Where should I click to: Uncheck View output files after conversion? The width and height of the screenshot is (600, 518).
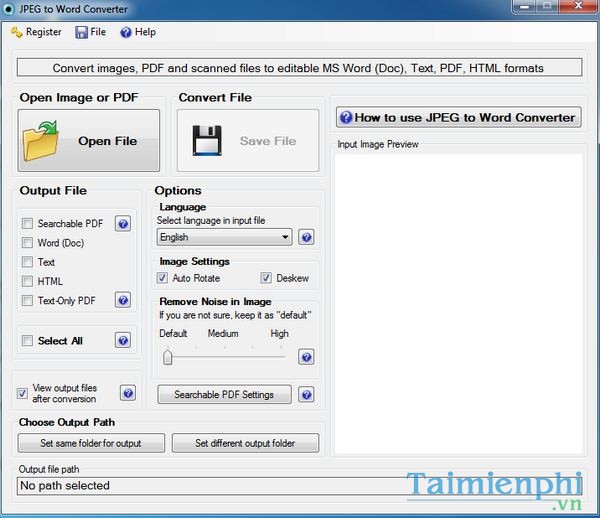click(22, 393)
